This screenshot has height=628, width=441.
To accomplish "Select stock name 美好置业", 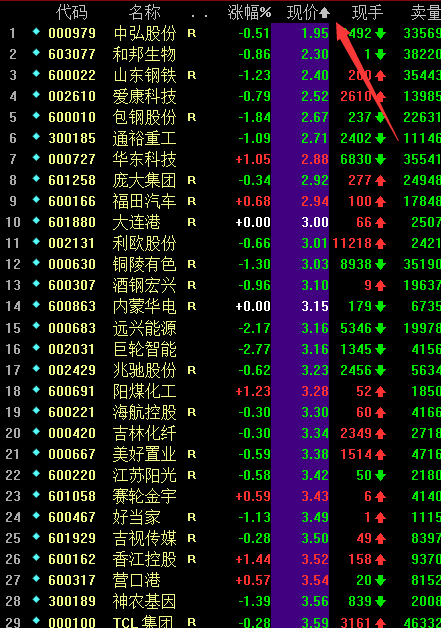I will [144, 454].
